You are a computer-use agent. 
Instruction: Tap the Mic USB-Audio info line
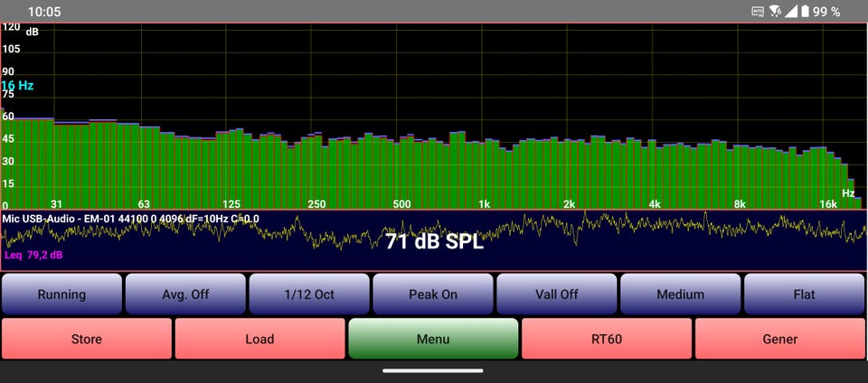[x=130, y=219]
